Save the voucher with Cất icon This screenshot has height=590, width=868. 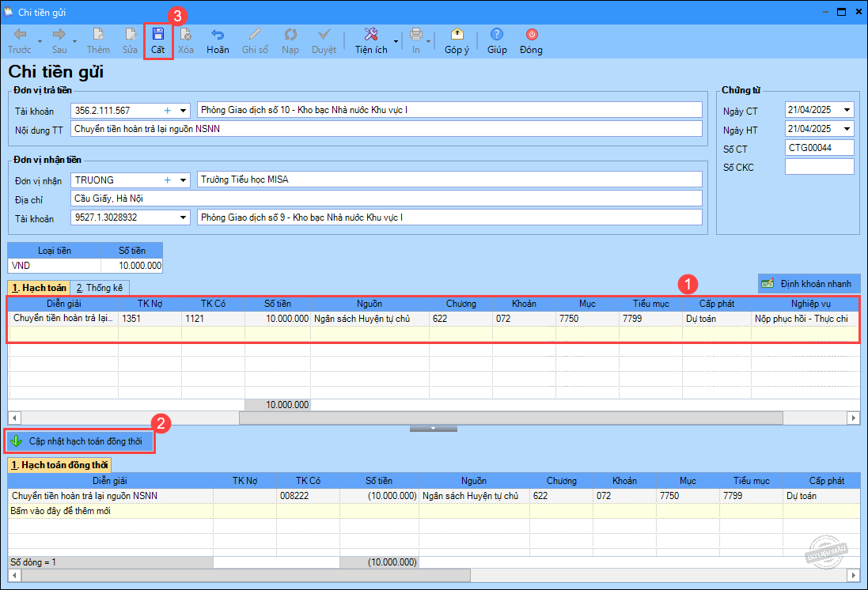pos(157,35)
